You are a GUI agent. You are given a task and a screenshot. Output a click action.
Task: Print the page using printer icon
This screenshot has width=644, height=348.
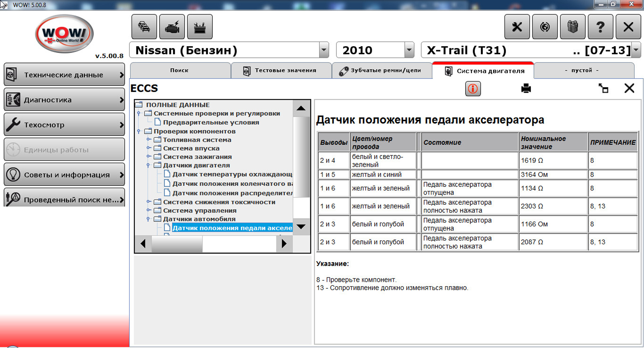[x=526, y=88]
